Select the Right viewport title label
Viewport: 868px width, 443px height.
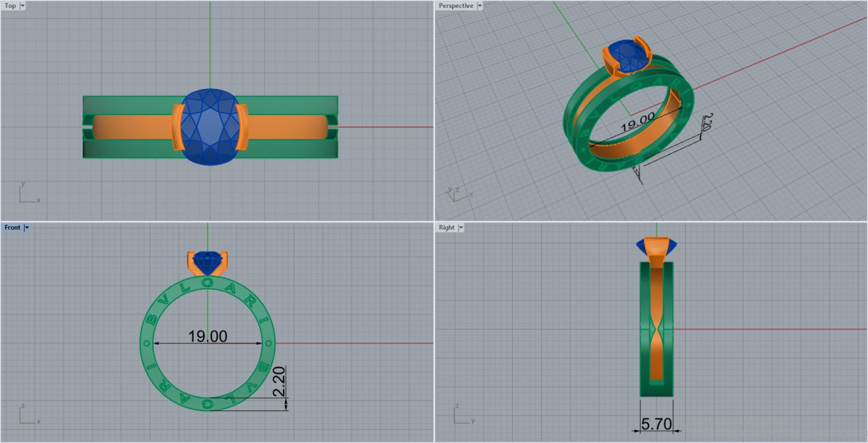coord(446,228)
